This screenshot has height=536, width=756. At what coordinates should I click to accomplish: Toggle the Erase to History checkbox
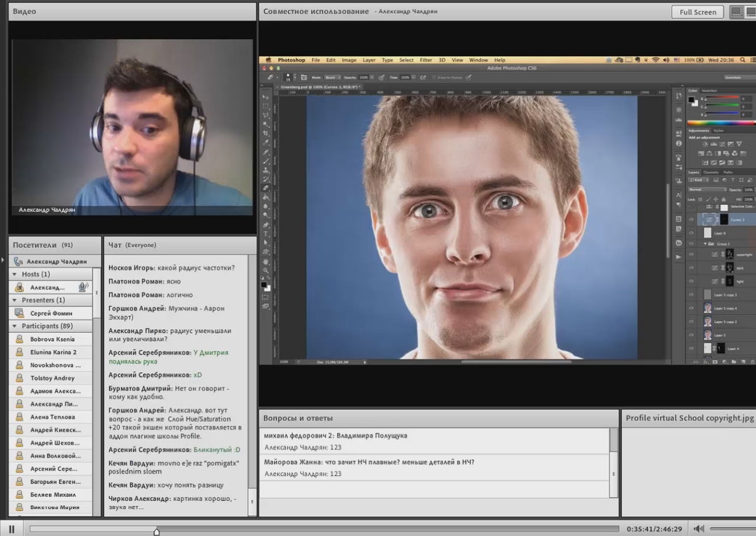(x=433, y=77)
